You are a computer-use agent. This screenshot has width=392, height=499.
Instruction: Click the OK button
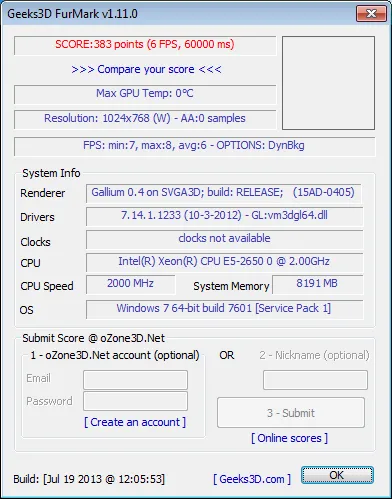337,475
